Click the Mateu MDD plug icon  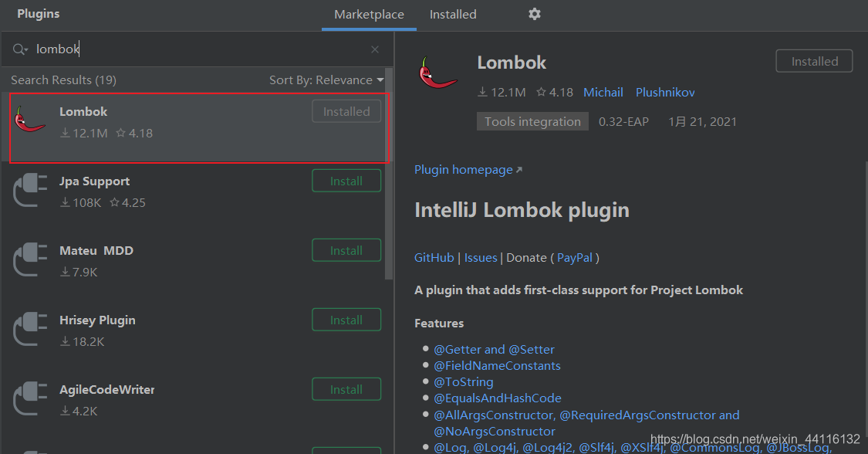tap(30, 259)
